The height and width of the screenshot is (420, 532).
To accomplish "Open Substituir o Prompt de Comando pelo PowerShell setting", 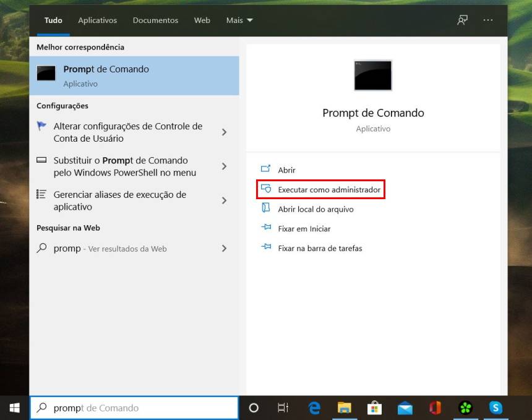I will click(x=124, y=166).
